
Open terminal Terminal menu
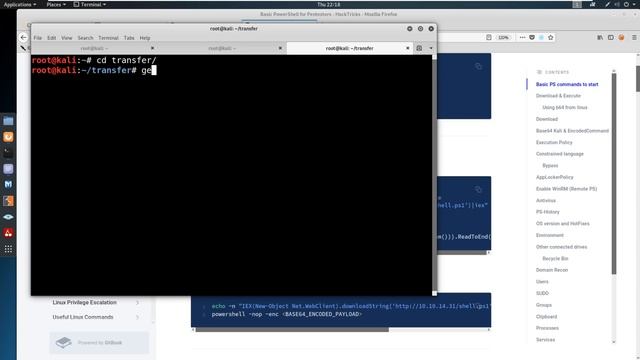click(108, 38)
